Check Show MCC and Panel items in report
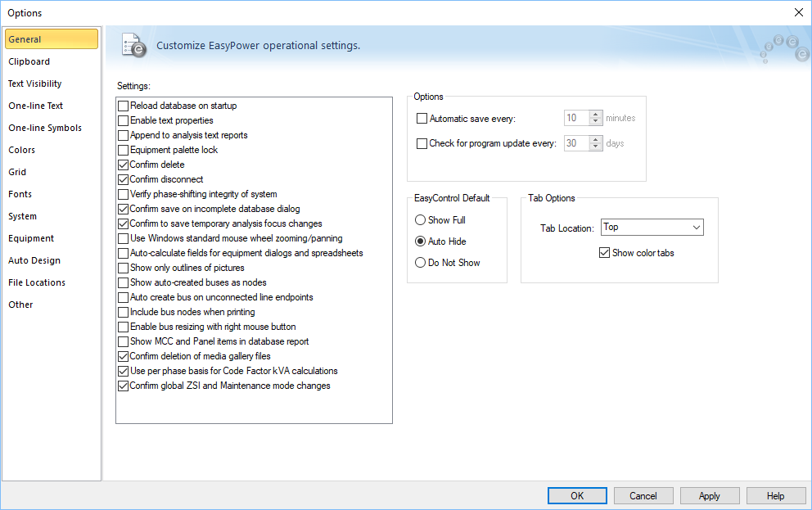The image size is (812, 510). pyautogui.click(x=124, y=341)
